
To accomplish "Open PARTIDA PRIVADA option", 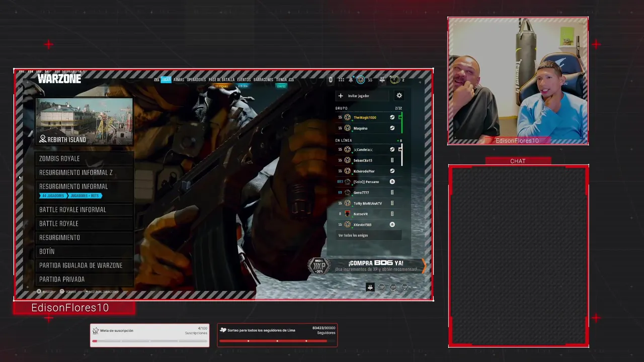I will 84,280.
